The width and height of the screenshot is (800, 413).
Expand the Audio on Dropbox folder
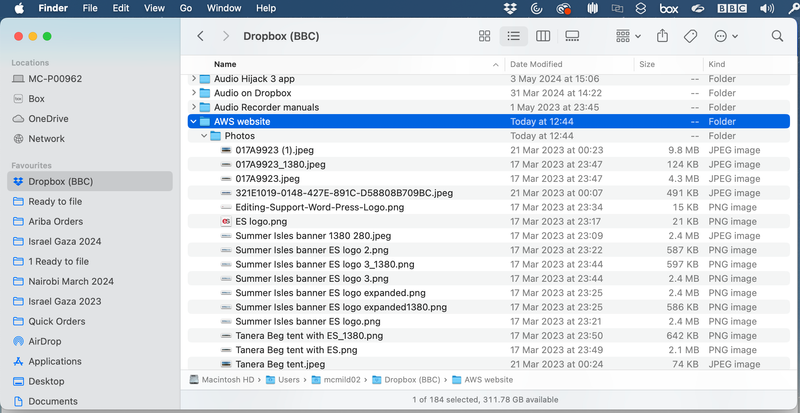pos(193,93)
